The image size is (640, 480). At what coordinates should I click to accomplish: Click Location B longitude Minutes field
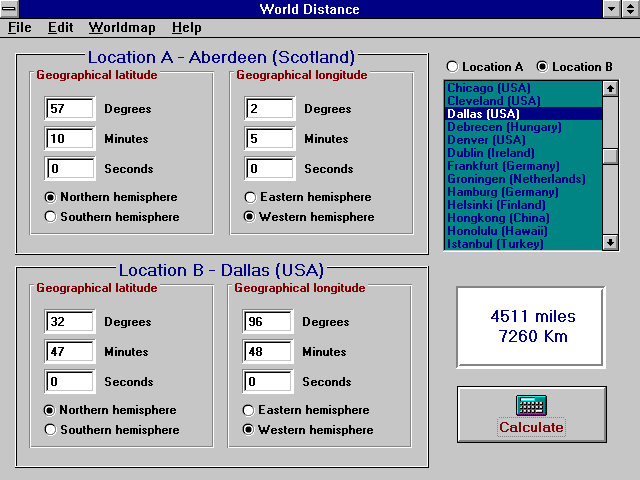[x=269, y=352]
